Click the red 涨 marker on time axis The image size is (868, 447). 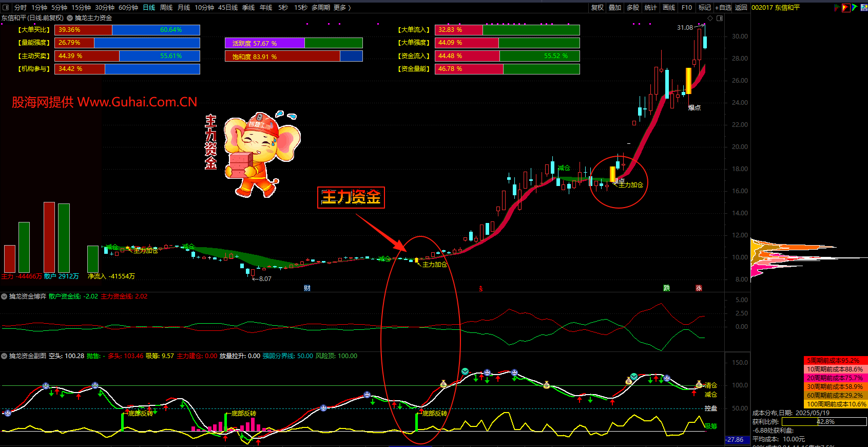tap(699, 288)
